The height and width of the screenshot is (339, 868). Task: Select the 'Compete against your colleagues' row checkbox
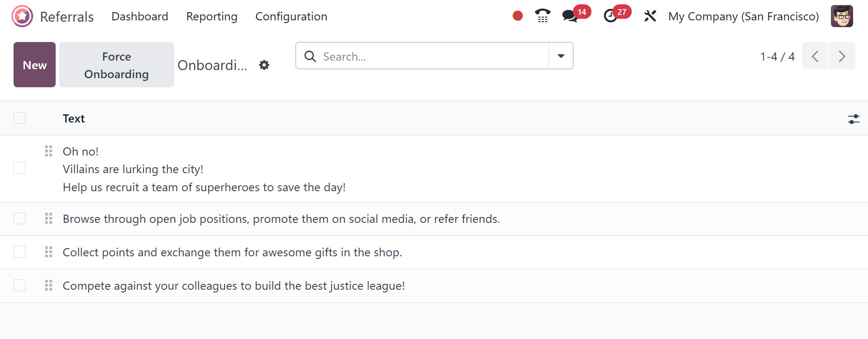click(19, 286)
